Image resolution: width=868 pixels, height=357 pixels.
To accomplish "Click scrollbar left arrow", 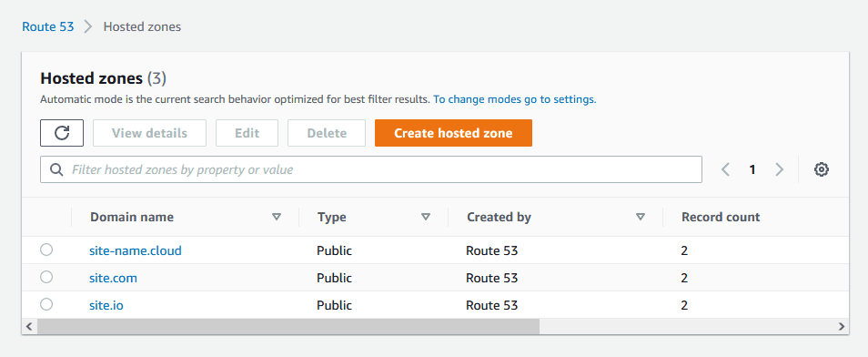I will pyautogui.click(x=29, y=326).
